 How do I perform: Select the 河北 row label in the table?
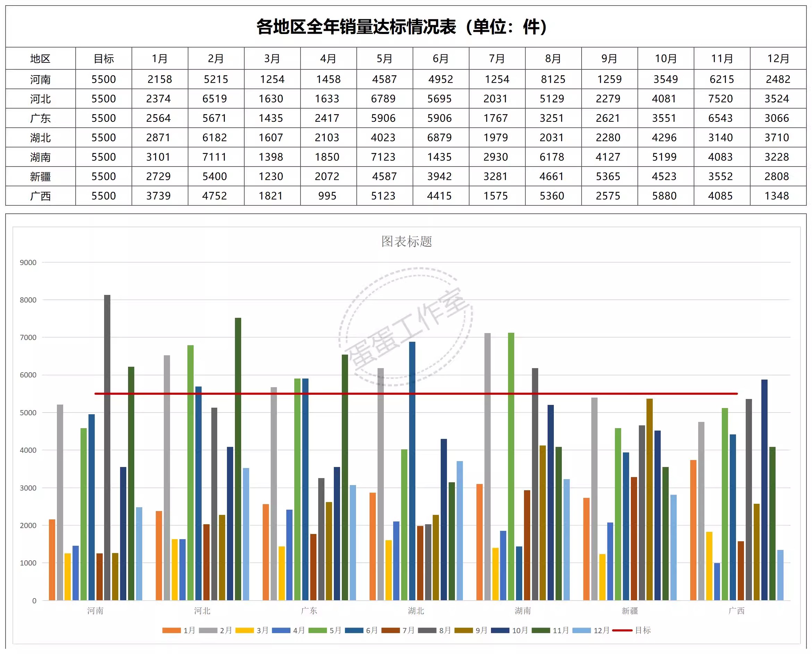(40, 99)
